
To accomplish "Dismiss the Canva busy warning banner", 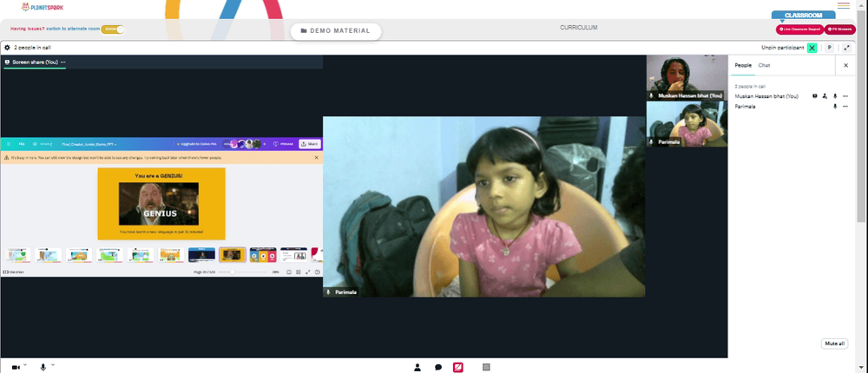I will (317, 158).
